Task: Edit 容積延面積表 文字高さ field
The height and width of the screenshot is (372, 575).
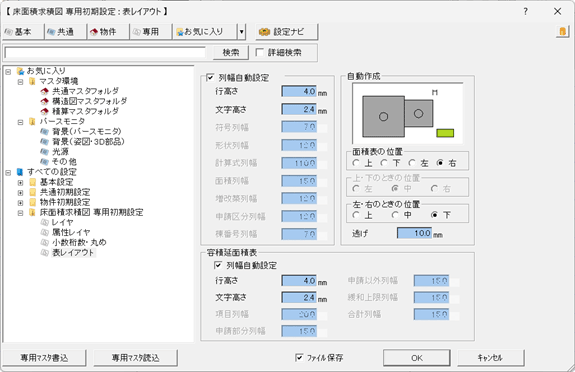Action: (299, 298)
